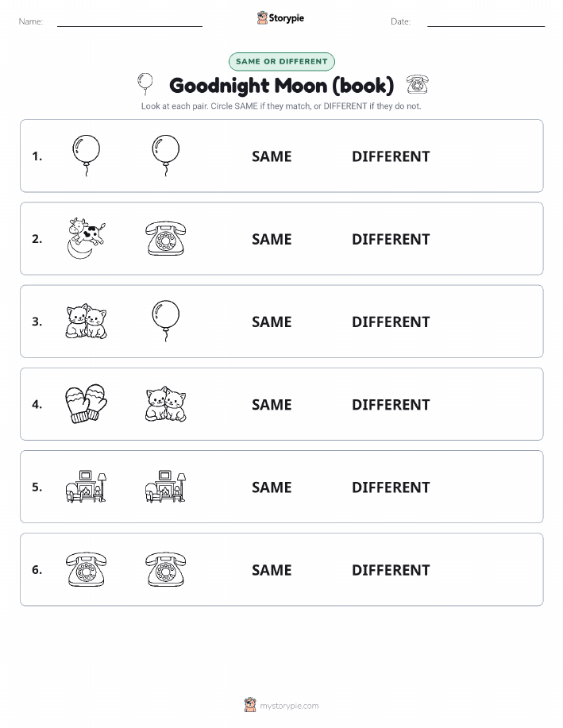Click the kittens picture in row 4
Image resolution: width=563 pixels, height=728 pixels.
[x=166, y=404]
